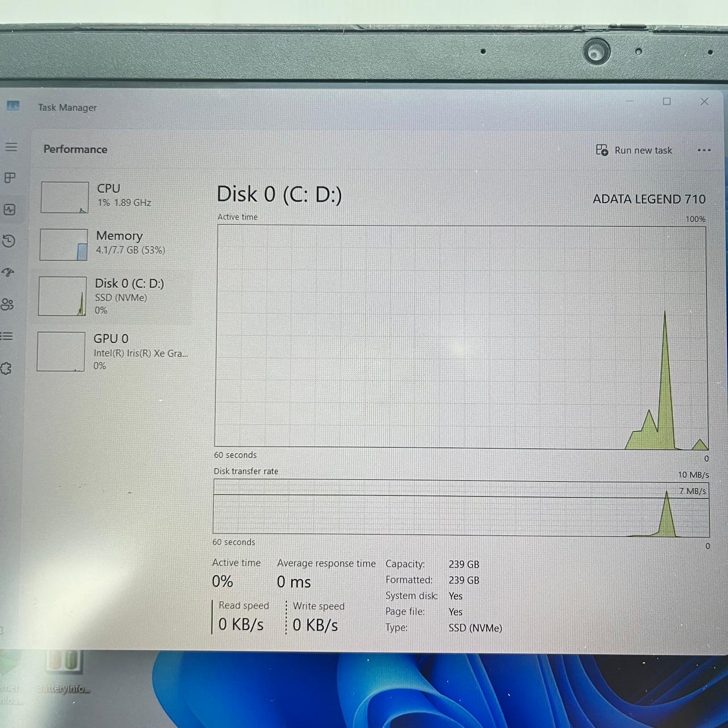The image size is (728, 728).
Task: Click the Task Manager app icon
Action: pos(13,106)
